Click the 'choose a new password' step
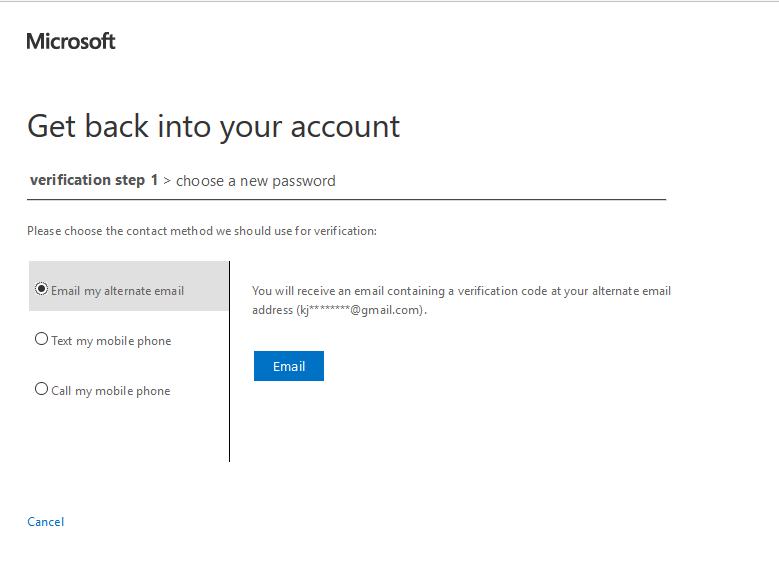The width and height of the screenshot is (779, 586). click(256, 181)
